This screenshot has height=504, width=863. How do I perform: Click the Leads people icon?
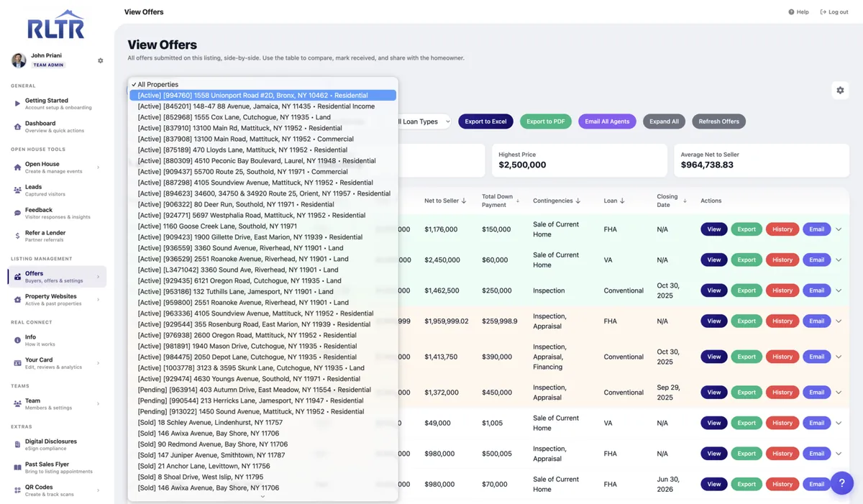(17, 190)
